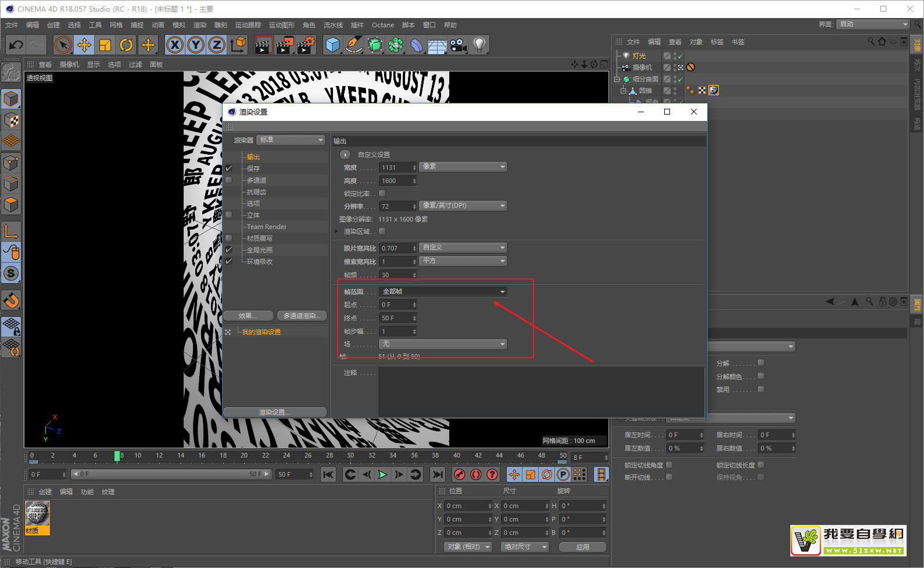The image size is (924, 568).
Task: Select the Rotate tool icon
Action: 126,45
